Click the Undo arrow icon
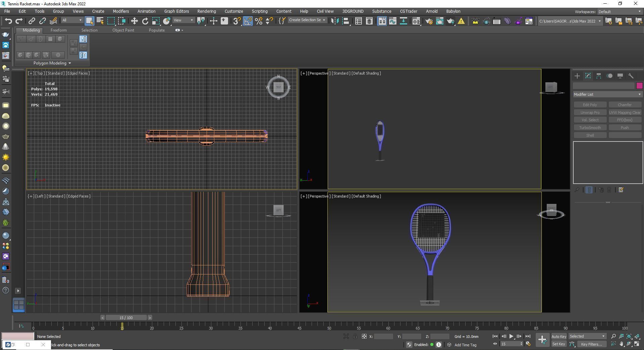The width and height of the screenshot is (644, 350). (8, 21)
